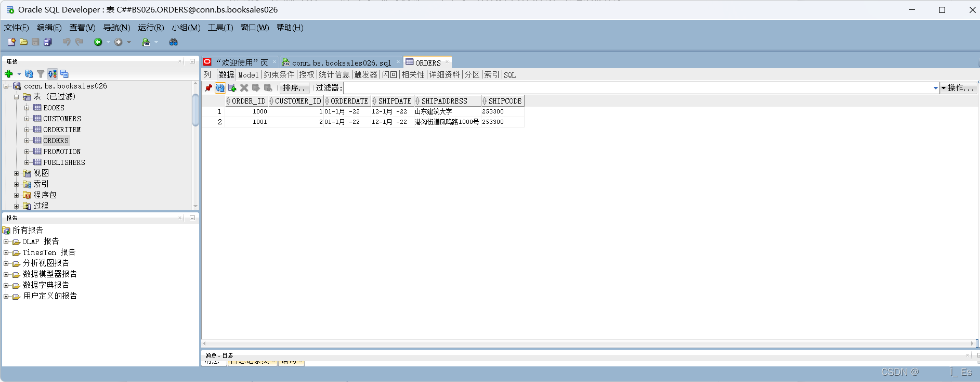Viewport: 980px width, 382px height.
Task: Open the 操作 actions dropdown
Action: 958,88
